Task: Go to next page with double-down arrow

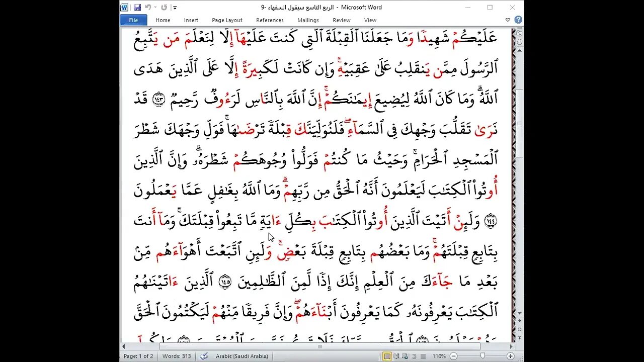Action: tap(519, 338)
